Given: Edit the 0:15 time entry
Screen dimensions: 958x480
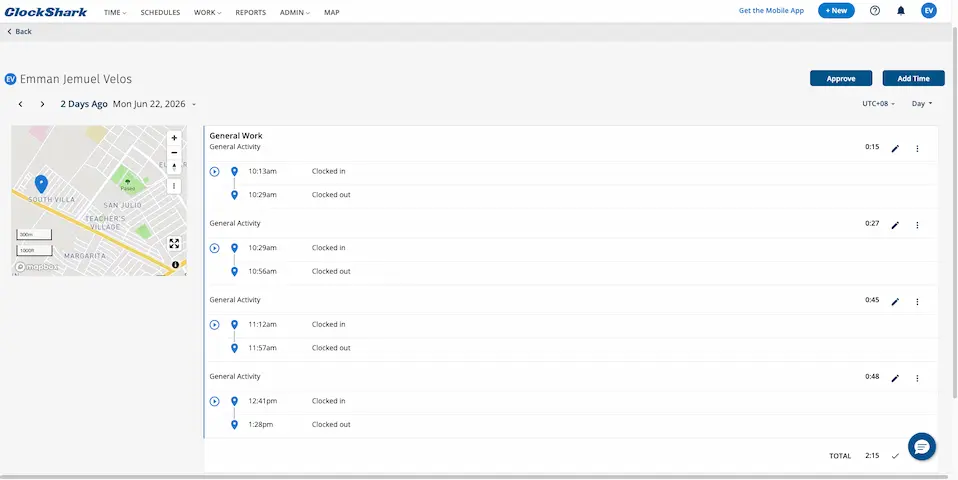Looking at the screenshot, I should tap(895, 148).
